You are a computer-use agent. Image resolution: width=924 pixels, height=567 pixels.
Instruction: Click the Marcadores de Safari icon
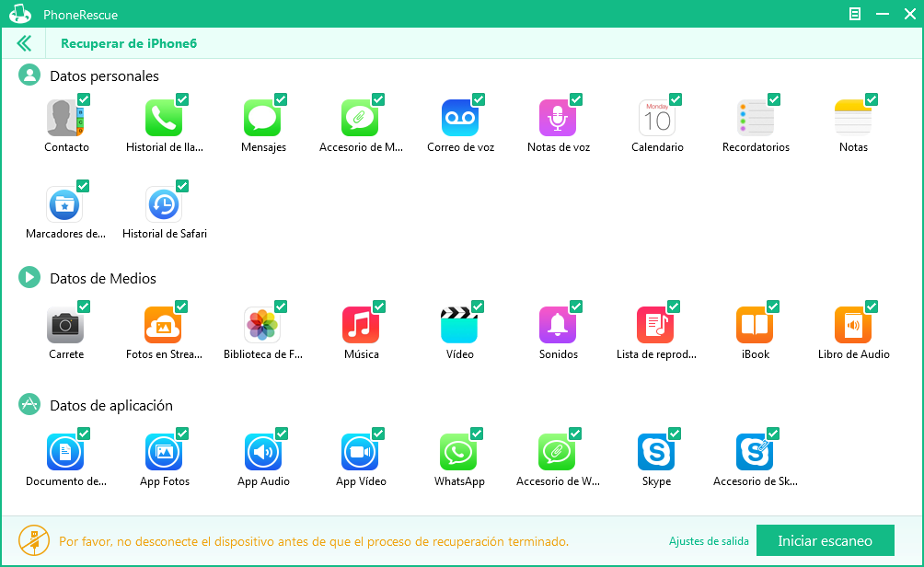coord(64,204)
